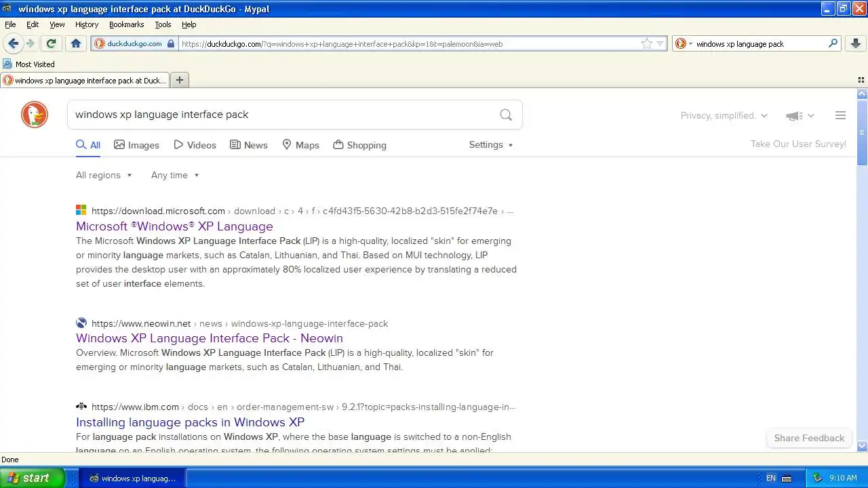
Task: Click the browser Back arrow button
Action: pyautogui.click(x=13, y=43)
